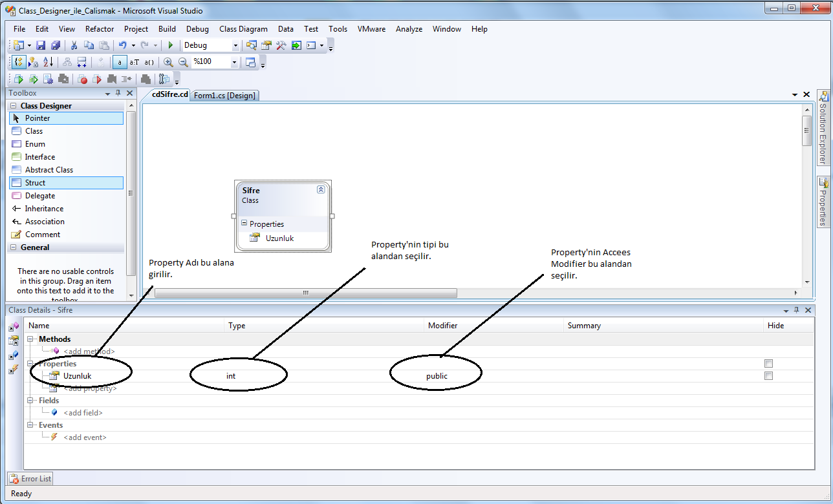Add a Comment from the Toolbox
Image resolution: width=833 pixels, height=504 pixels.
pos(66,235)
